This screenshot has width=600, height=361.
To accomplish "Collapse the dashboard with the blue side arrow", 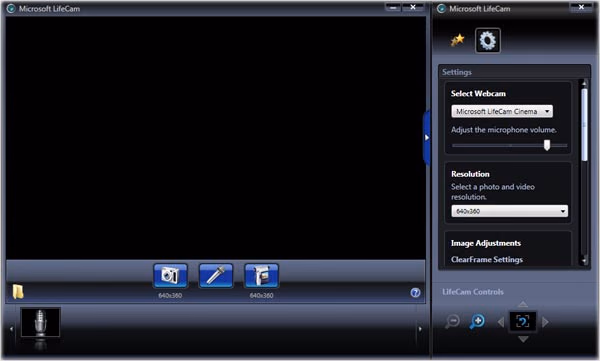I will tap(427, 137).
